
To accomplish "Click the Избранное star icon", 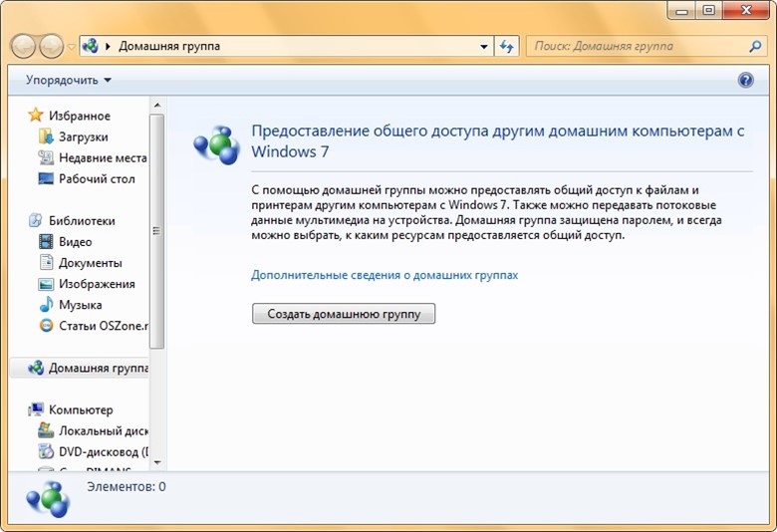I will coord(36,115).
